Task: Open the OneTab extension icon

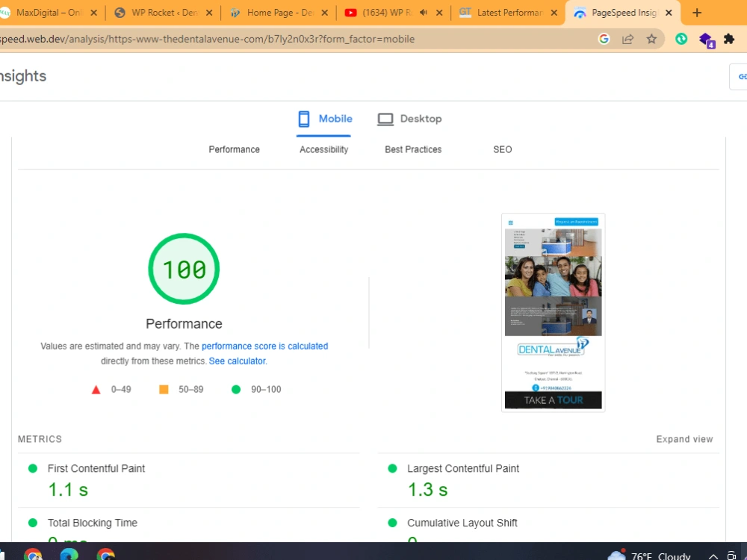Action: 681,39
